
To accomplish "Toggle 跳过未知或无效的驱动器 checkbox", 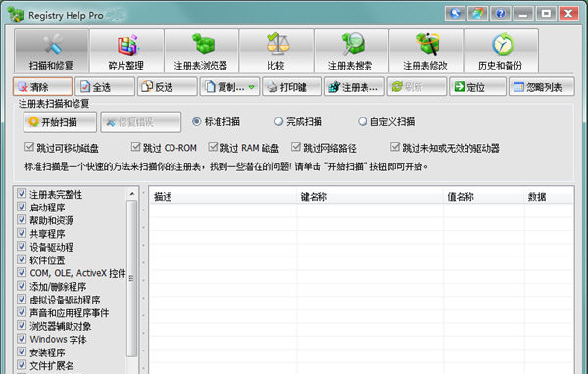I will coord(395,147).
